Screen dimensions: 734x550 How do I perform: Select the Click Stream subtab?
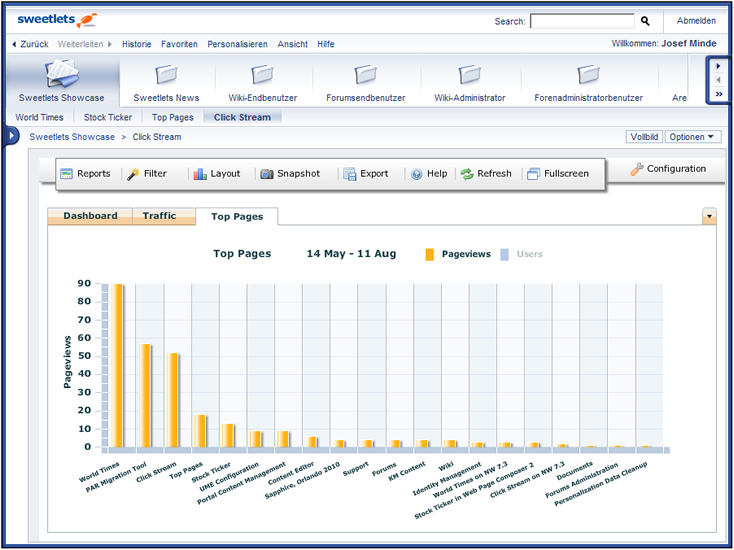click(x=242, y=117)
